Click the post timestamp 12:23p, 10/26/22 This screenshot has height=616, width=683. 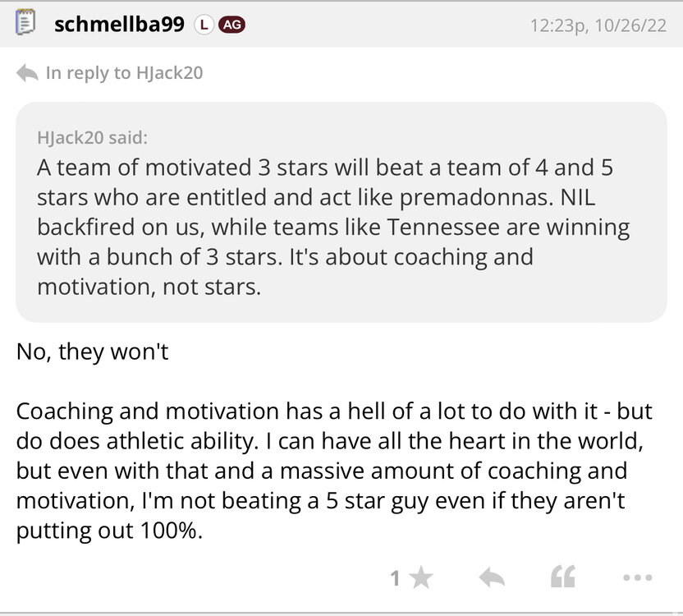(599, 25)
